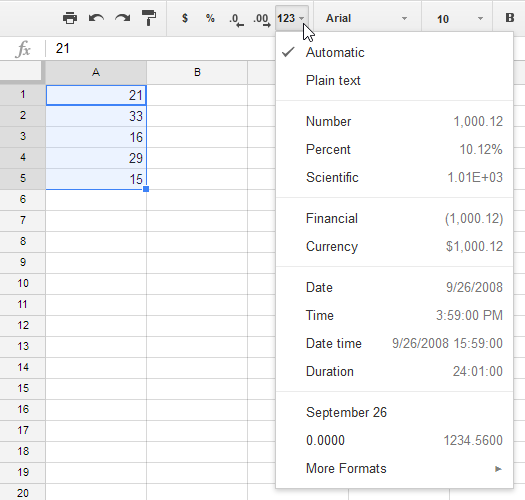This screenshot has width=525, height=500.
Task: Expand the More Formats submenu
Action: point(394,468)
